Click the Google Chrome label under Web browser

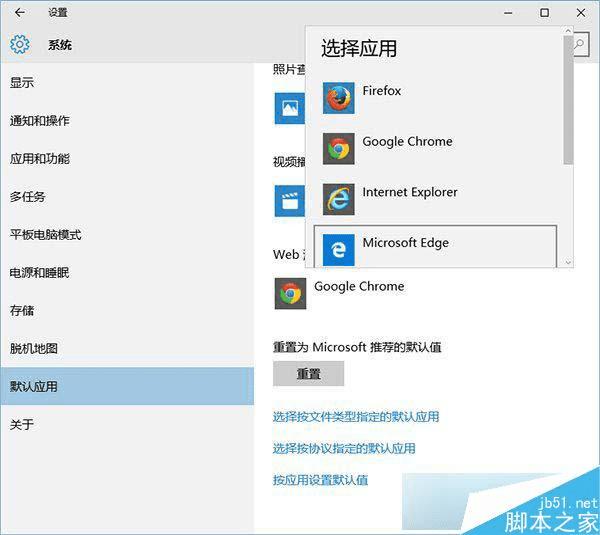pyautogui.click(x=359, y=286)
